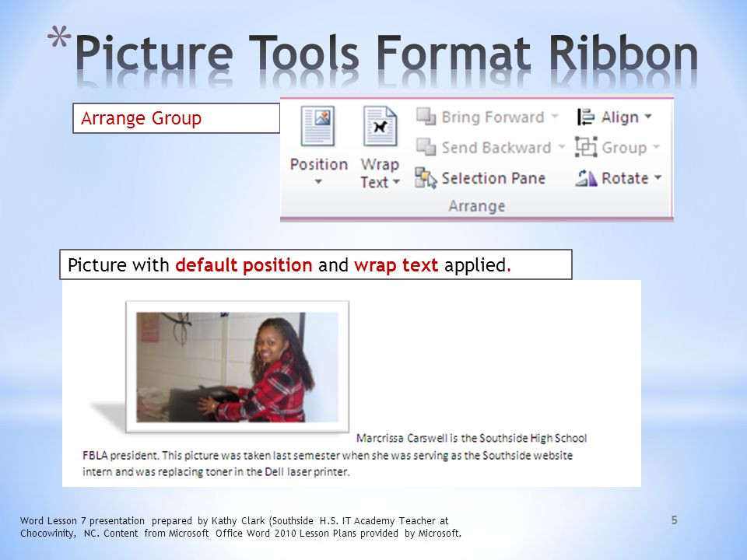Viewport: 747px width, 560px height.
Task: Click the slide title 'Picture Tools Format Ribbon'
Action: coord(386,54)
